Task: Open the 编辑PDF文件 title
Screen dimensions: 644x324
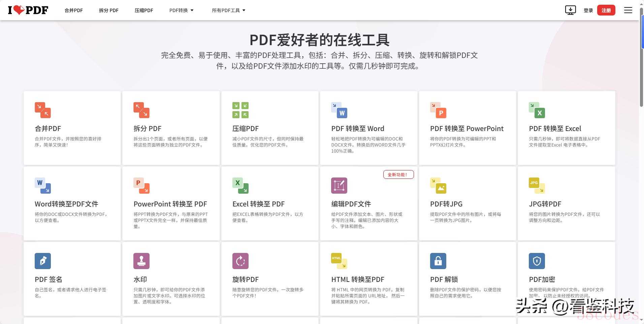Action: click(x=351, y=204)
